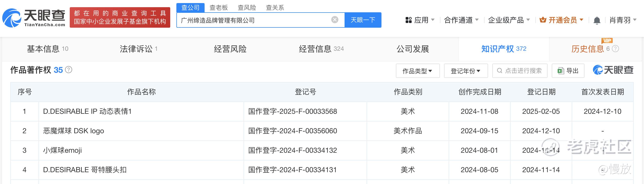Click the 作品类别 column header
This screenshot has width=644, height=184.
[x=408, y=92]
